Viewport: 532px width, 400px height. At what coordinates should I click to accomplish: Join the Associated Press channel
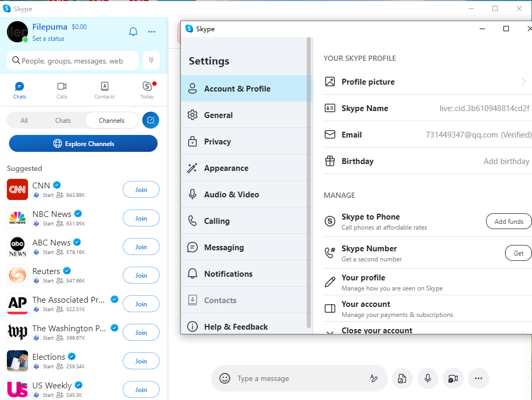(x=141, y=304)
